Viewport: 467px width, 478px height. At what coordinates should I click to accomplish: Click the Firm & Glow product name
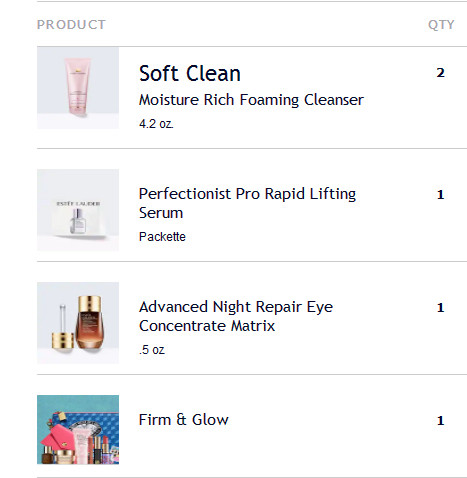click(x=184, y=420)
